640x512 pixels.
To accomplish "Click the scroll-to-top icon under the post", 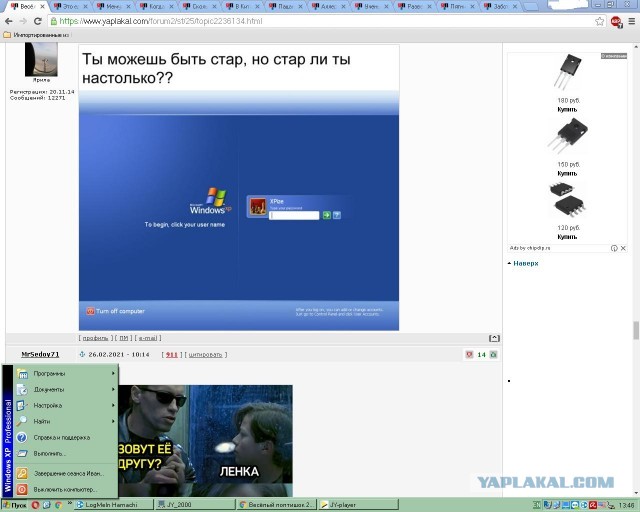I will point(494,338).
